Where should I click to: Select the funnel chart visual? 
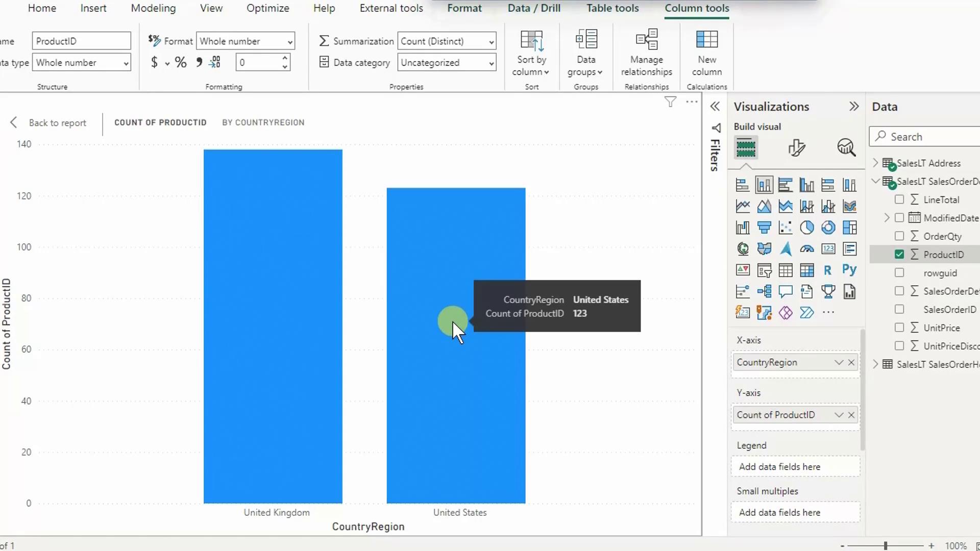pyautogui.click(x=764, y=228)
